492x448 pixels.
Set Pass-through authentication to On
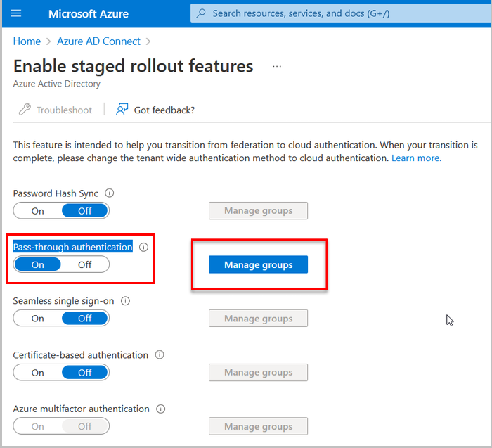(x=38, y=264)
